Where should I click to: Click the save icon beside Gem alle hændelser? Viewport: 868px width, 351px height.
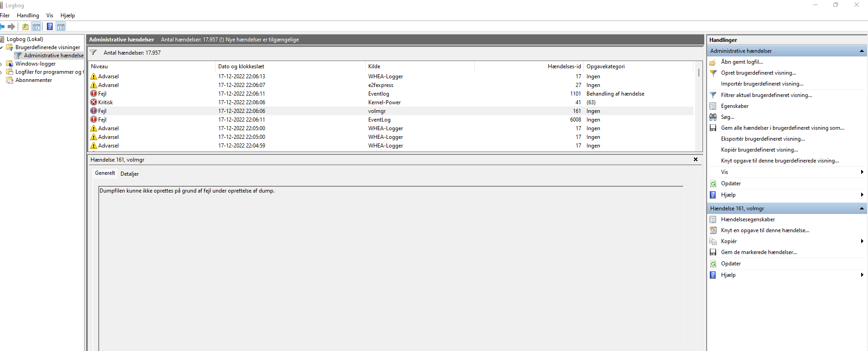(713, 128)
